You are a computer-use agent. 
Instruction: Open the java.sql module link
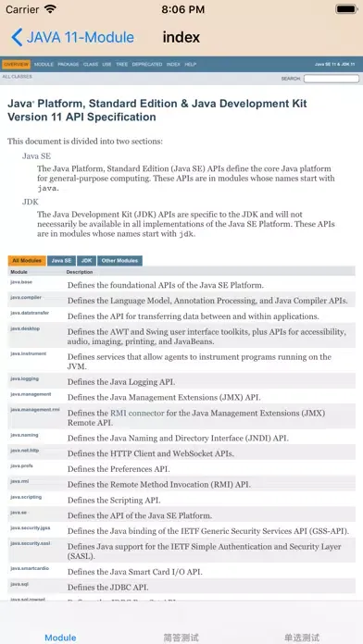pyautogui.click(x=19, y=584)
